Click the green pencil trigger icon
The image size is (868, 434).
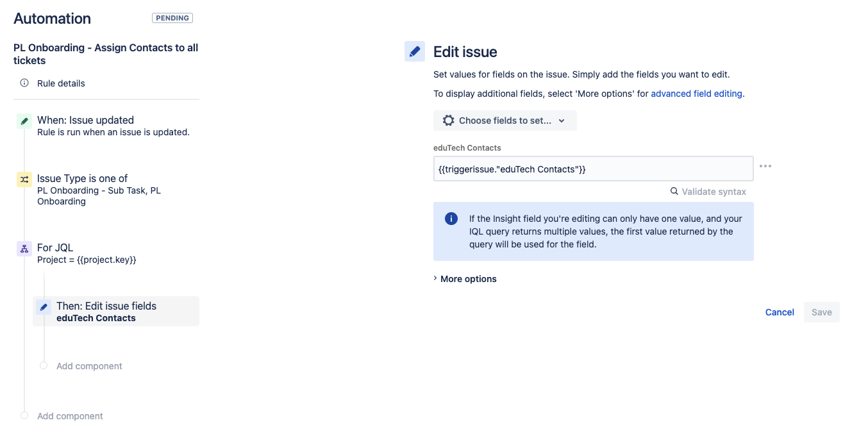click(24, 121)
